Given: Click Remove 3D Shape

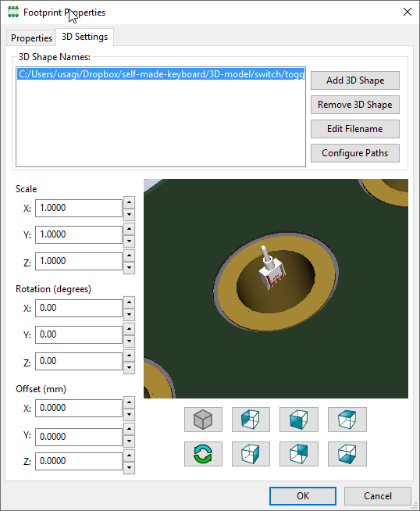Looking at the screenshot, I should click(x=355, y=105).
